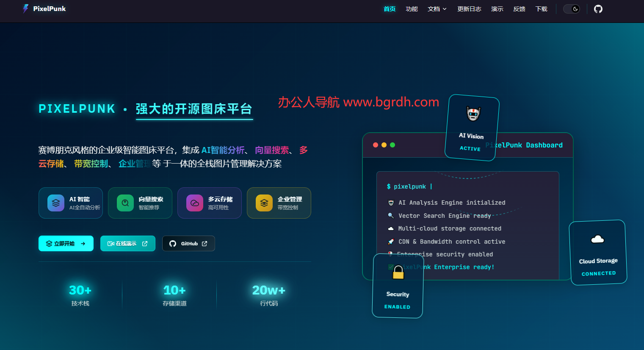This screenshot has height=350, width=644.
Task: Click the 10+ 存储渠道 statistic
Action: [x=174, y=295]
